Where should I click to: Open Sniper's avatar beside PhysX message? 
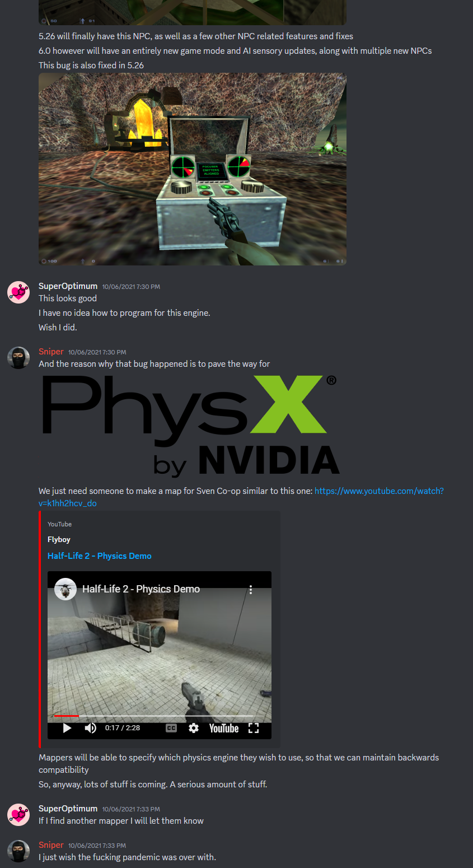18,358
